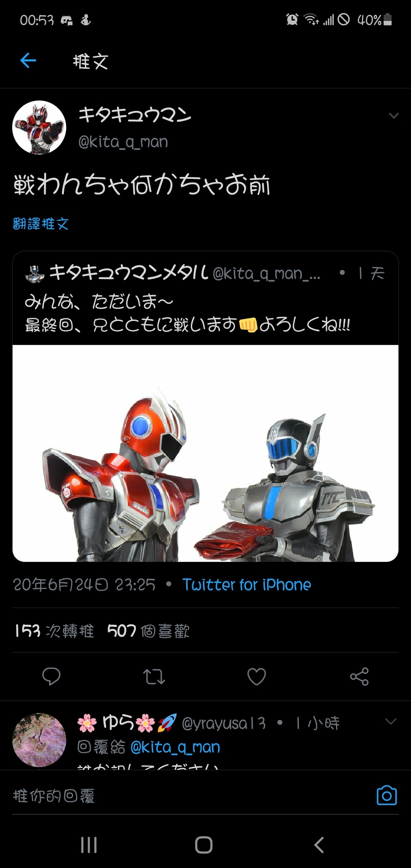Image resolution: width=411 pixels, height=868 pixels.
Task: Expand options chevron on ゆら's reply
Action: tap(391, 721)
